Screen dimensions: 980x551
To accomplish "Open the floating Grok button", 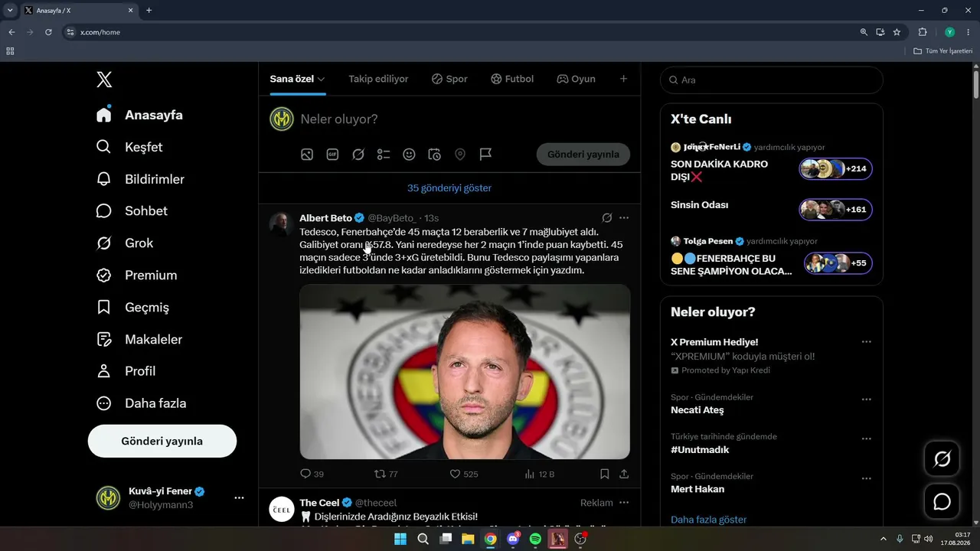I will [x=942, y=459].
